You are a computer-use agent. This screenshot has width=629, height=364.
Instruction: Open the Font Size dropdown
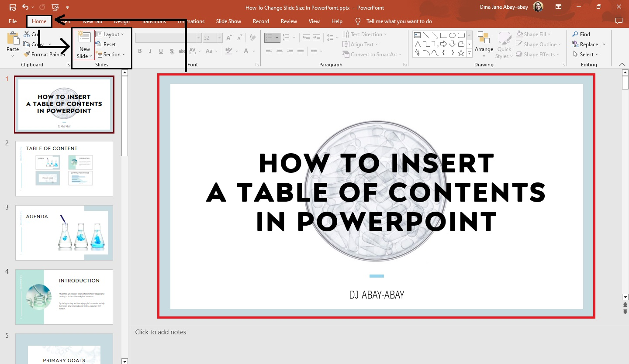point(219,38)
